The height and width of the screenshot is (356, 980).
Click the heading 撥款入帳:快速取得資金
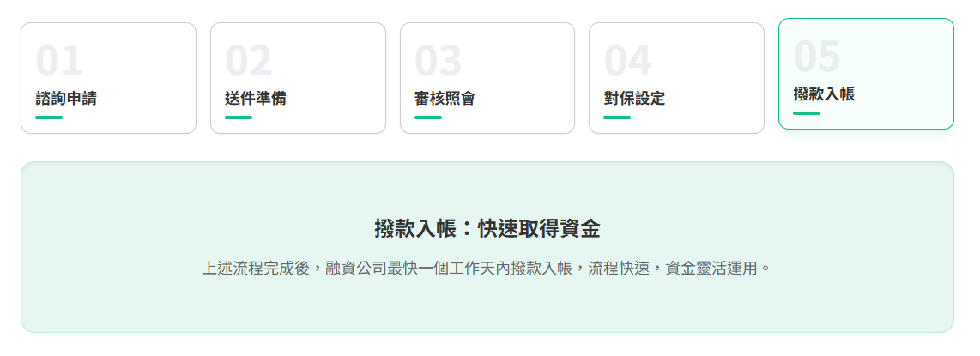pos(487,228)
